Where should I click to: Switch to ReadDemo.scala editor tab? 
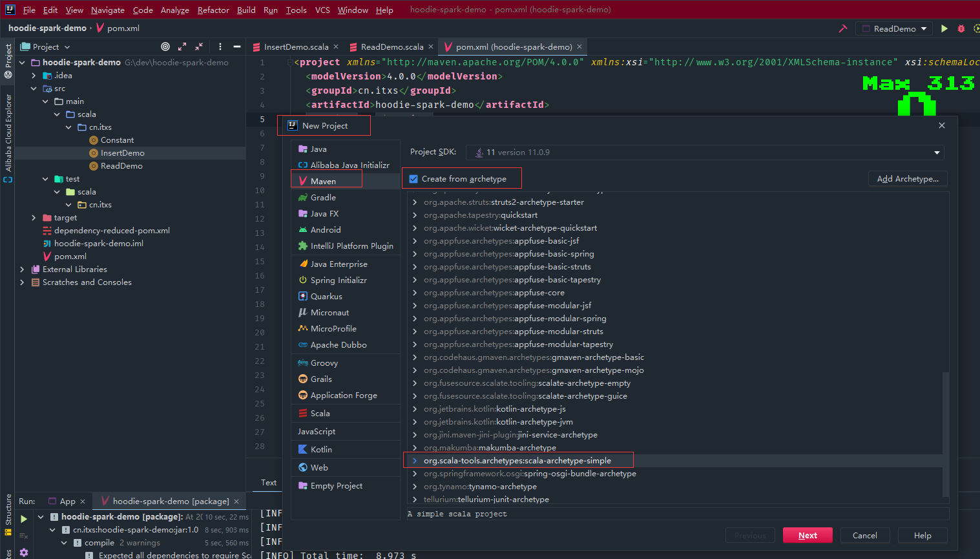[392, 47]
